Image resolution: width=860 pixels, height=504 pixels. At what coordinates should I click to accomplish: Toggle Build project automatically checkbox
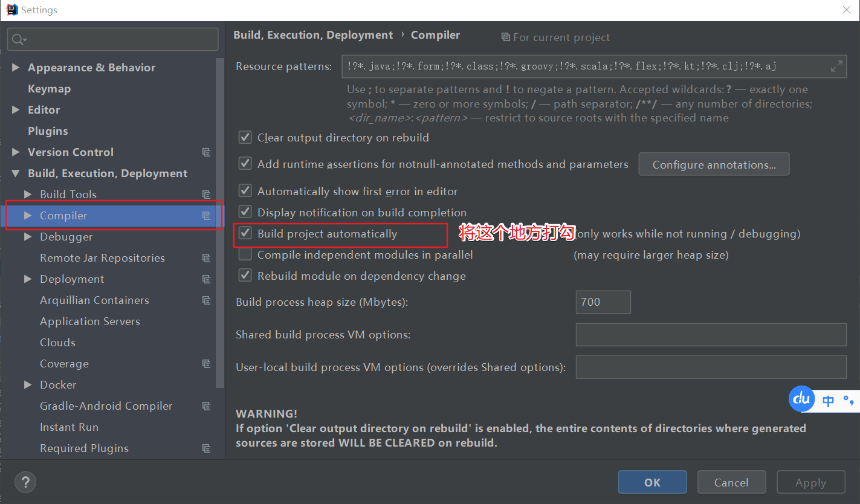245,233
